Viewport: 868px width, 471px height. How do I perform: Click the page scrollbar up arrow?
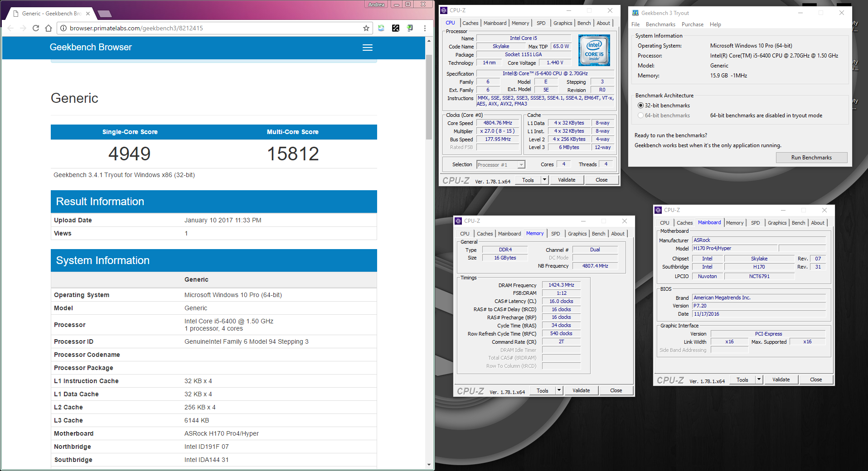click(x=429, y=41)
